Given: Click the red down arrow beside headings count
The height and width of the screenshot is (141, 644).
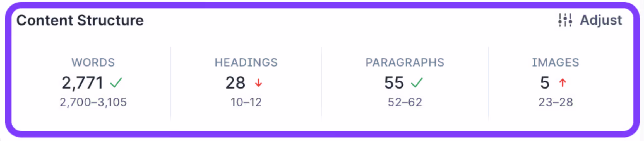Looking at the screenshot, I should [x=259, y=83].
